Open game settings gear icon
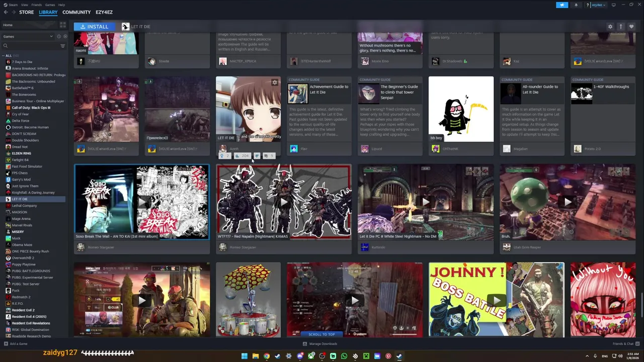644x362 pixels. (610, 27)
